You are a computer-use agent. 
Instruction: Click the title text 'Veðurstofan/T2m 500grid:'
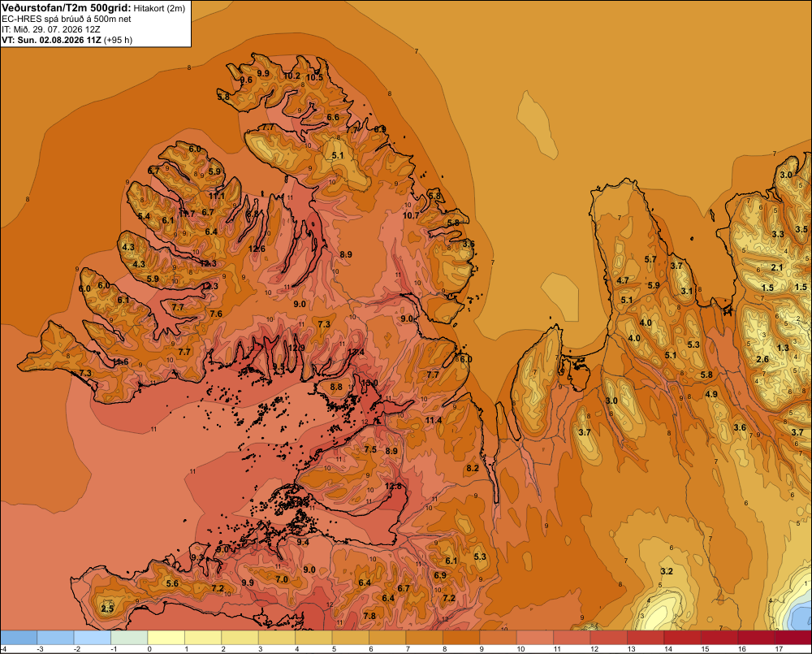pos(67,7)
